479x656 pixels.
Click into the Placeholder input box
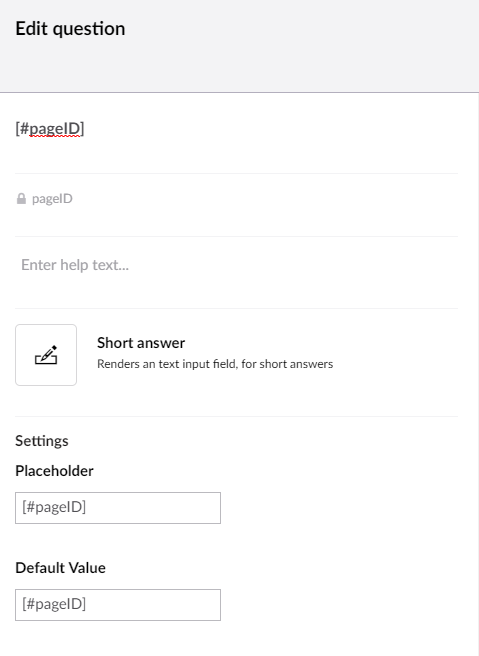(x=118, y=508)
